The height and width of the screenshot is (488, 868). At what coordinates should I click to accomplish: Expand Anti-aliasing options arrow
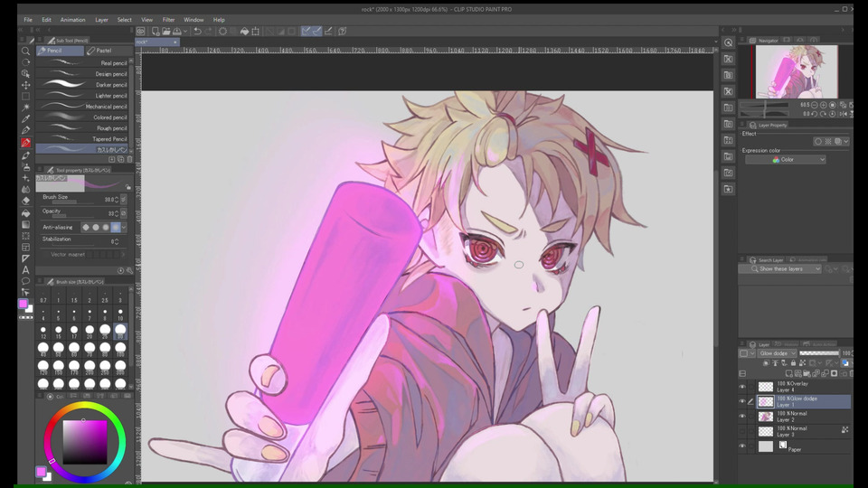(x=124, y=228)
